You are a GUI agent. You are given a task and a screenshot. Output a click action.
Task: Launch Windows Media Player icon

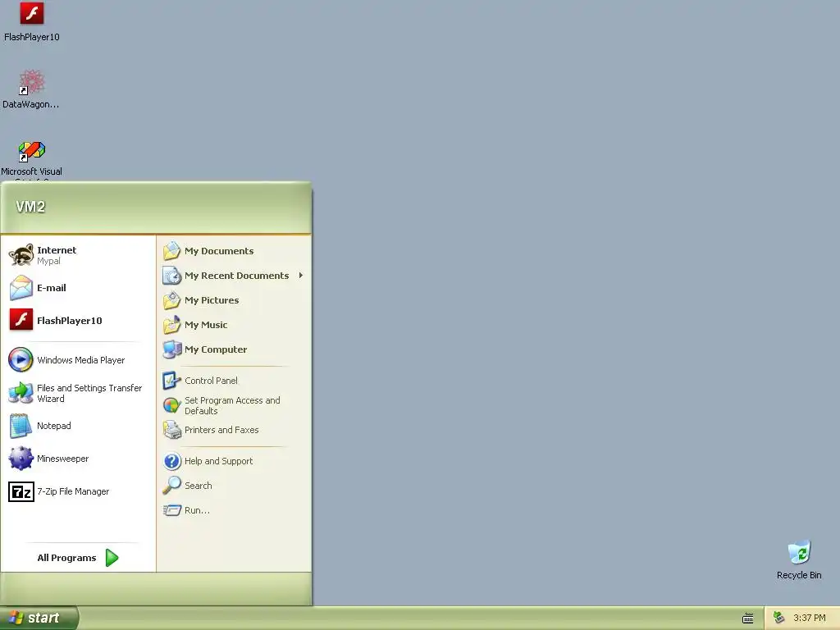pyautogui.click(x=21, y=359)
